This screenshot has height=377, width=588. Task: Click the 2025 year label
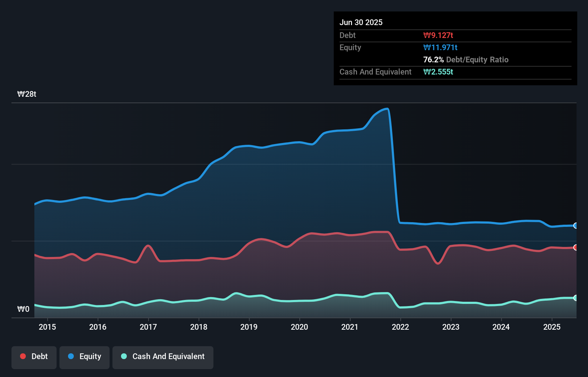pyautogui.click(x=552, y=327)
